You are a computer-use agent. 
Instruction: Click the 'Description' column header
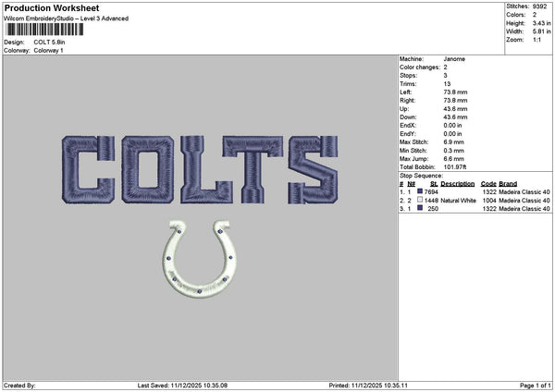pos(457,184)
